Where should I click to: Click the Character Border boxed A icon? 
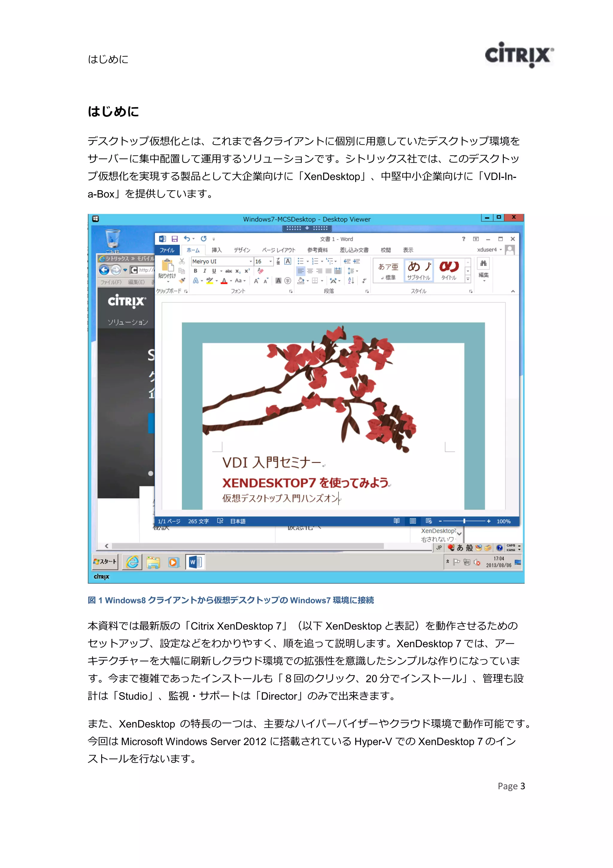[x=288, y=261]
